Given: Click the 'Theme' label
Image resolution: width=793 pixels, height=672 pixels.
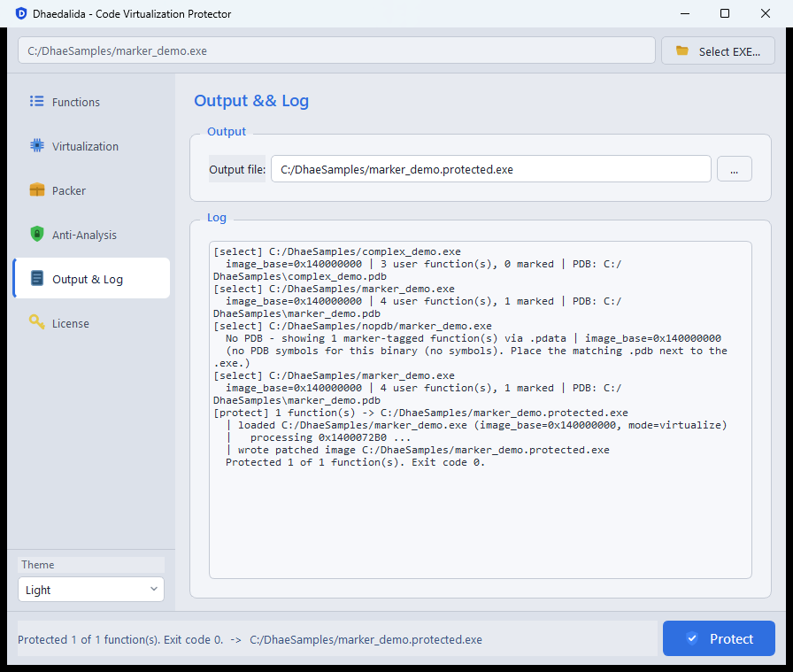Looking at the screenshot, I should click(38, 565).
